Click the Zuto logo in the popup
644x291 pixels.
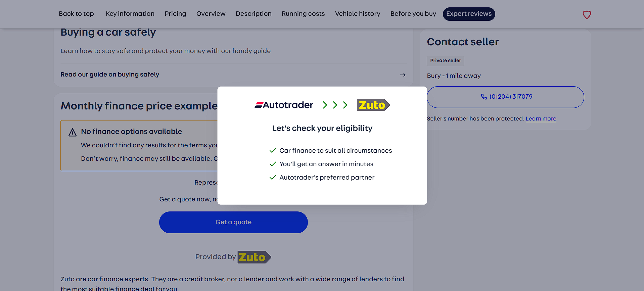pyautogui.click(x=373, y=105)
